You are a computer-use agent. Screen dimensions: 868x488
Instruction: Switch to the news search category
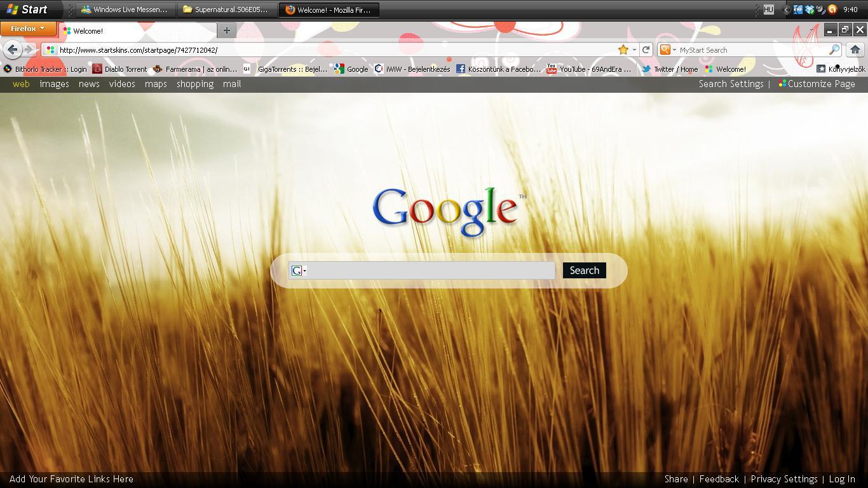coord(89,84)
